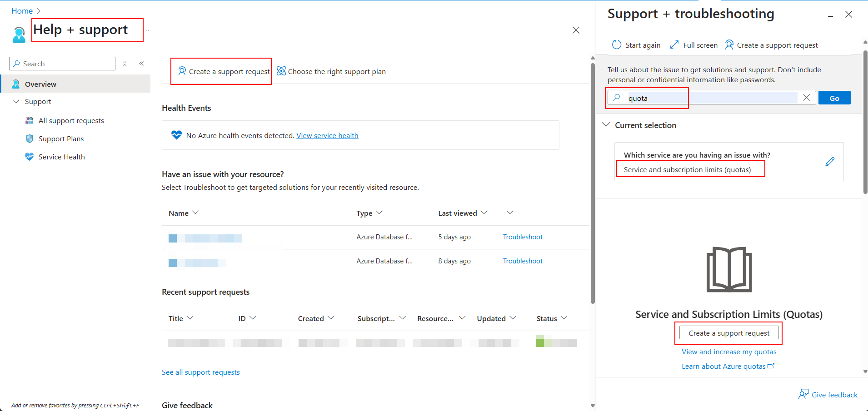868x411 pixels.
Task: Focus the sidebar Search field
Action: (x=62, y=64)
